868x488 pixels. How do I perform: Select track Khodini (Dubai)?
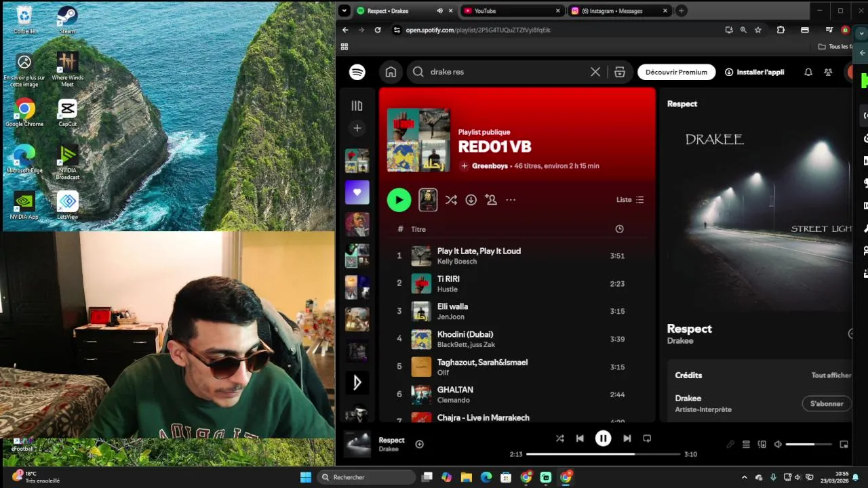[465, 335]
